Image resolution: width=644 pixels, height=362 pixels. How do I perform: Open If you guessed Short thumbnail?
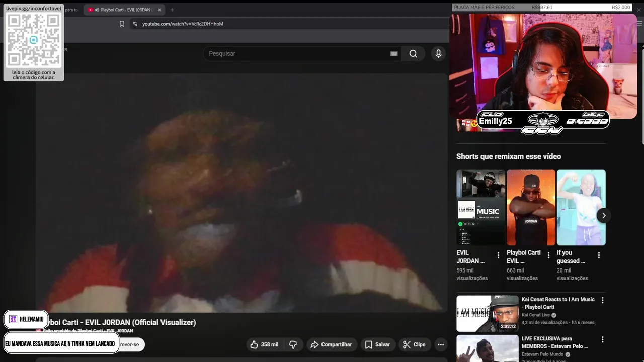[581, 208]
